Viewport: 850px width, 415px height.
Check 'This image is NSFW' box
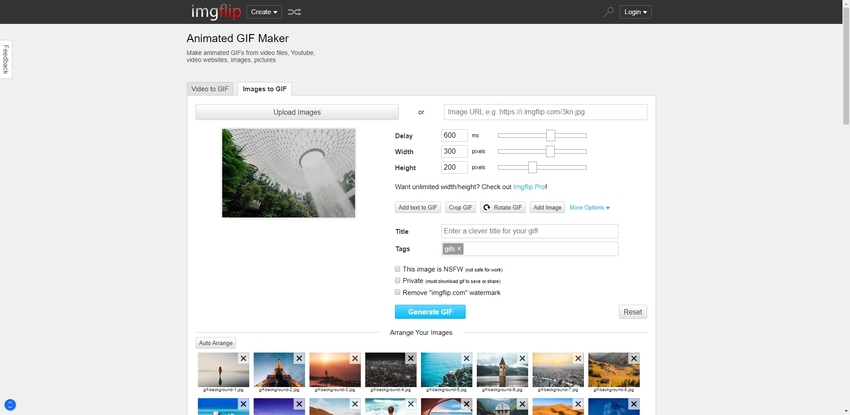397,269
